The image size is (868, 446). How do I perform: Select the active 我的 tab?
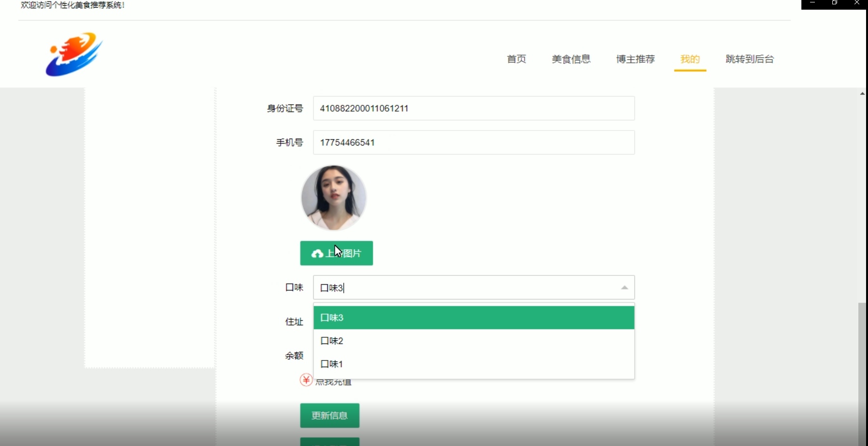(690, 59)
